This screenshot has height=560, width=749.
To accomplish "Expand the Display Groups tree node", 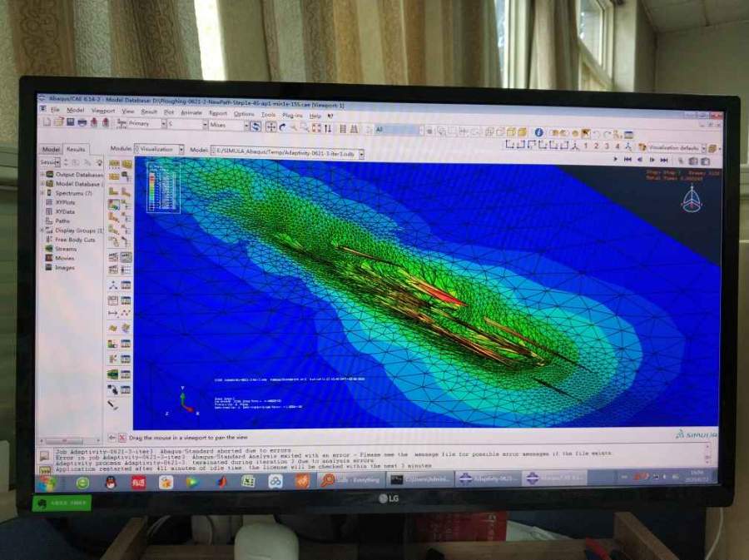I will [x=42, y=230].
